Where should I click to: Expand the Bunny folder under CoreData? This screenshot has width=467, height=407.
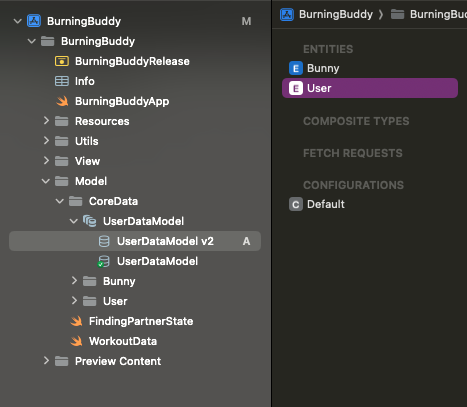coord(74,281)
